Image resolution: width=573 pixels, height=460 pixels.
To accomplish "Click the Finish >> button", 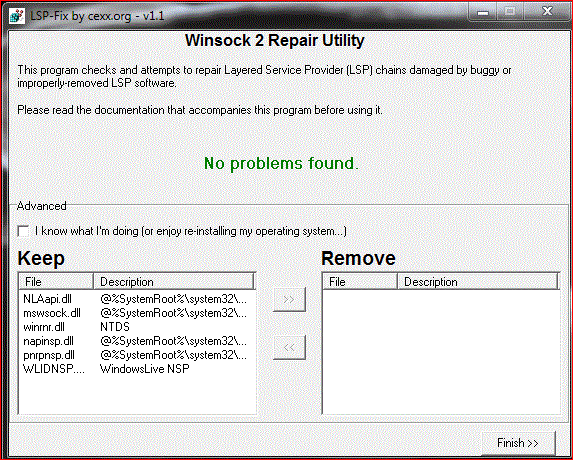I will [518, 443].
